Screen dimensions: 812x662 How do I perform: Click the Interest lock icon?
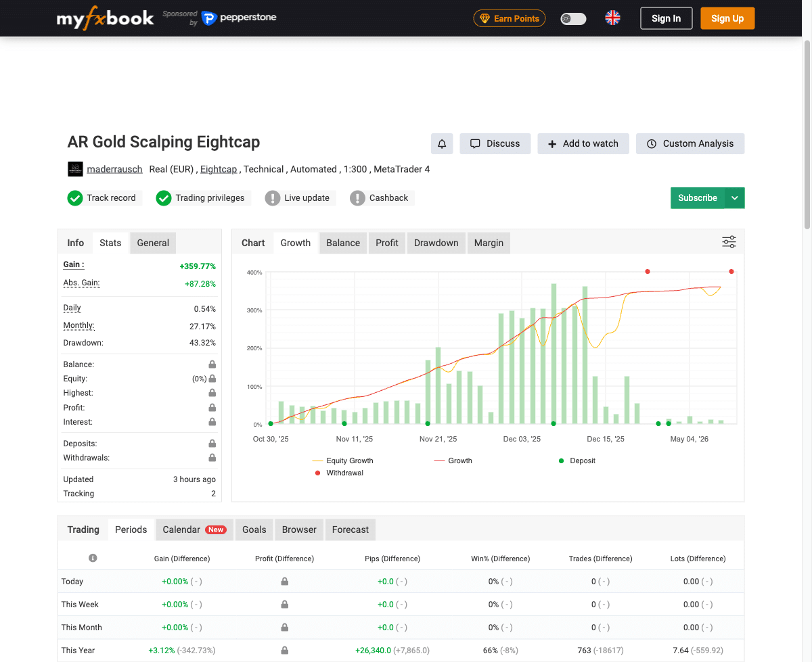[x=212, y=422]
